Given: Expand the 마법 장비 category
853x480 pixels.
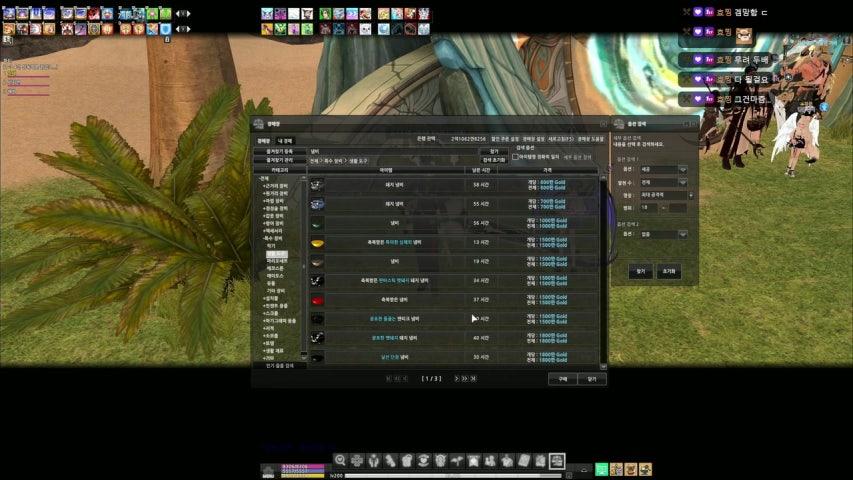Looking at the screenshot, I should pyautogui.click(x=274, y=201).
